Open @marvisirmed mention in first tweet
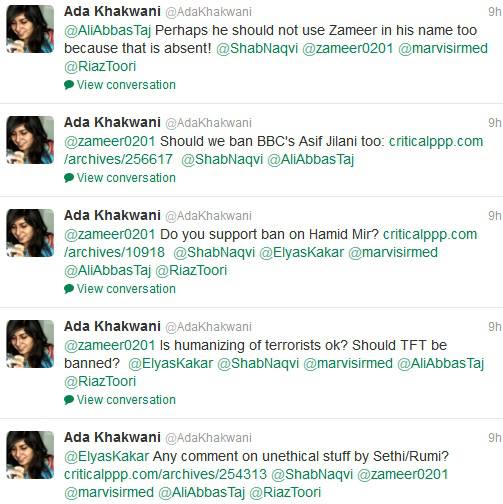The height and width of the screenshot is (504, 503). [x=443, y=48]
